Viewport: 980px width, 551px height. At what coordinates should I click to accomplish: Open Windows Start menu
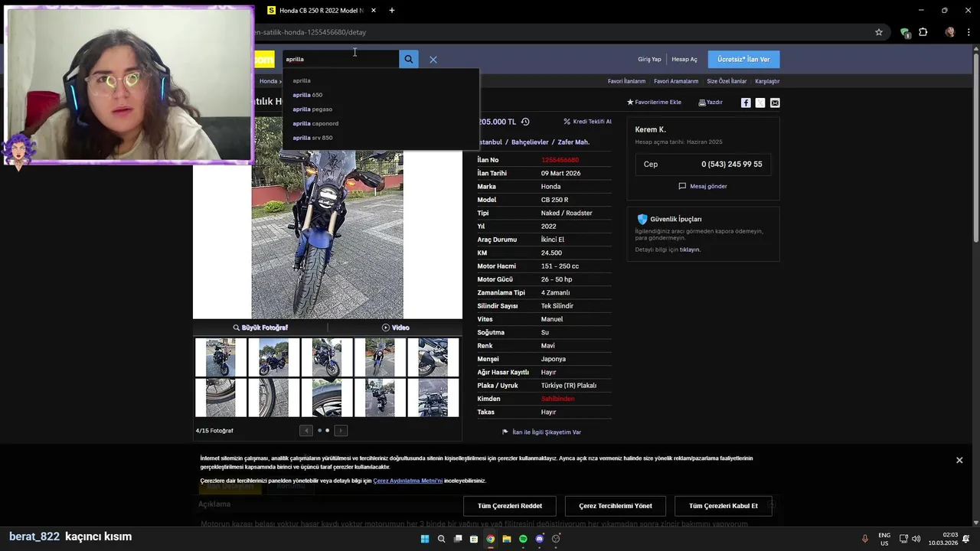[x=425, y=539]
